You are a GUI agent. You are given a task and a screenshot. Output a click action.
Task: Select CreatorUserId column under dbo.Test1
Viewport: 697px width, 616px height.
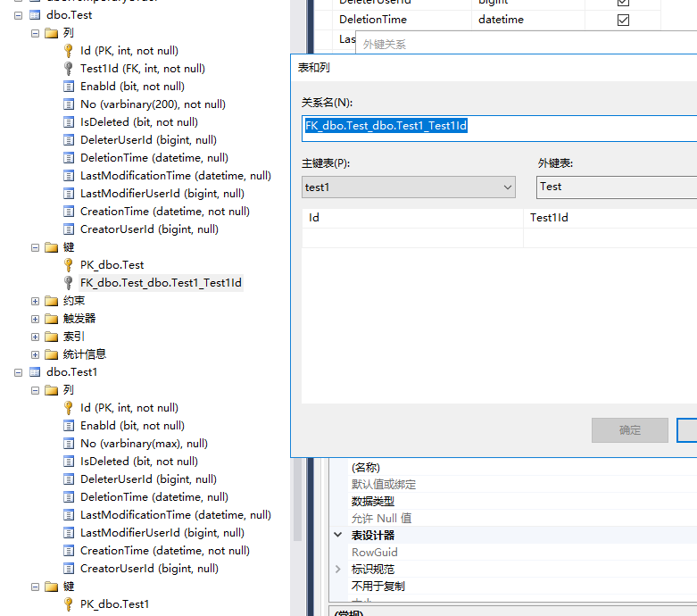click(149, 569)
